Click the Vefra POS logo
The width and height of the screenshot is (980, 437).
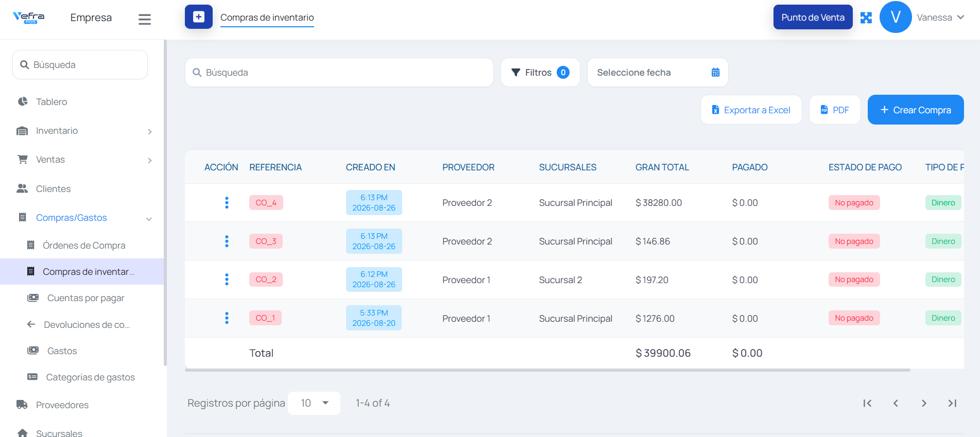(29, 18)
